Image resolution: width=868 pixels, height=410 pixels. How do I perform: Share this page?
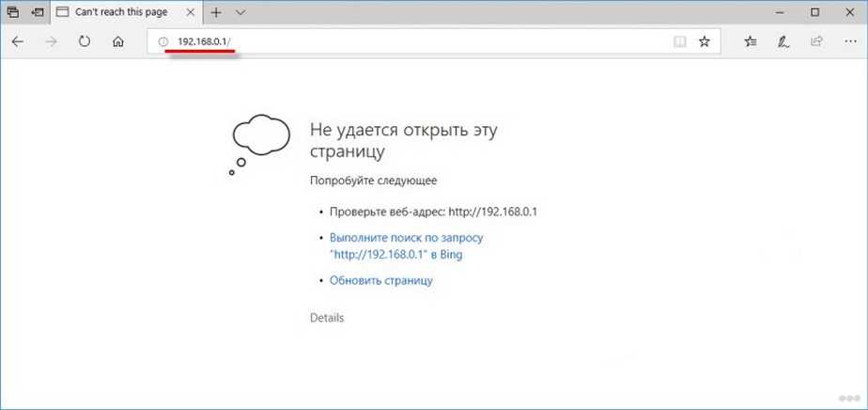816,41
